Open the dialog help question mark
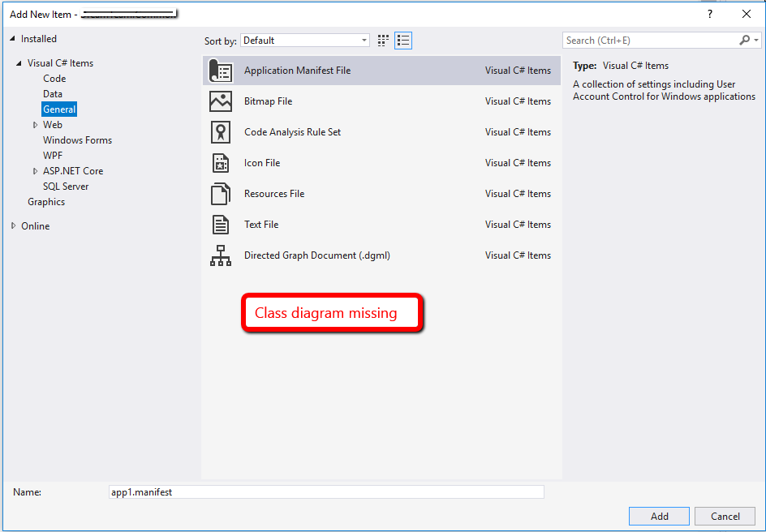This screenshot has width=766, height=532. 709,14
